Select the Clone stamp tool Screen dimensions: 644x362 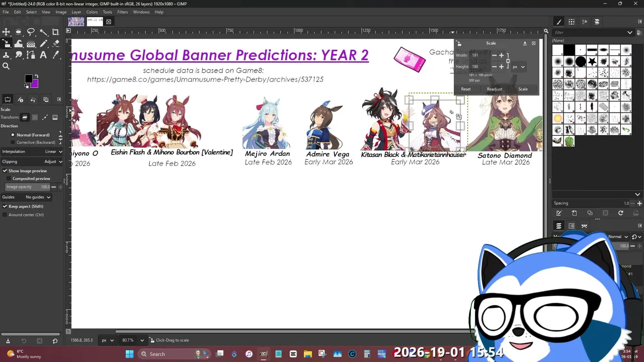6,55
